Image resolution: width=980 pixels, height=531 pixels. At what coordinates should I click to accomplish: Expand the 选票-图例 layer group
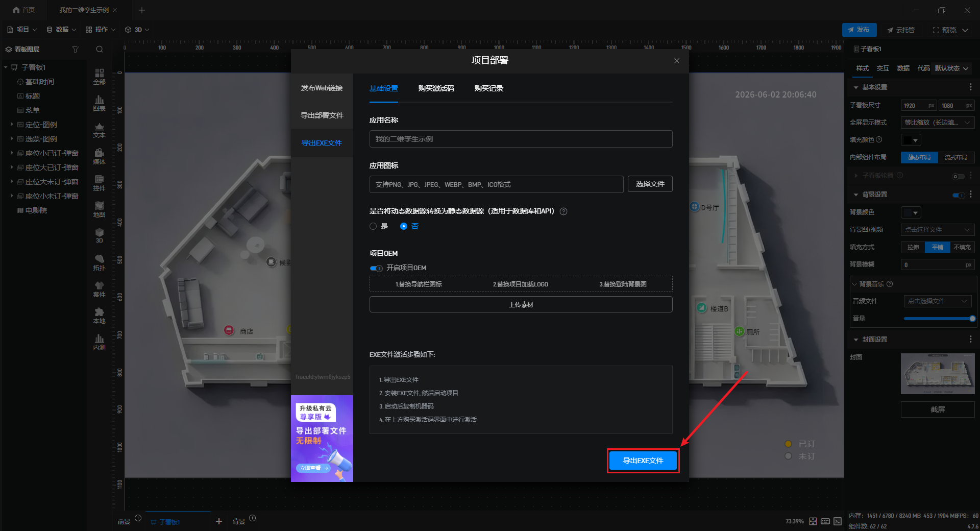point(12,138)
